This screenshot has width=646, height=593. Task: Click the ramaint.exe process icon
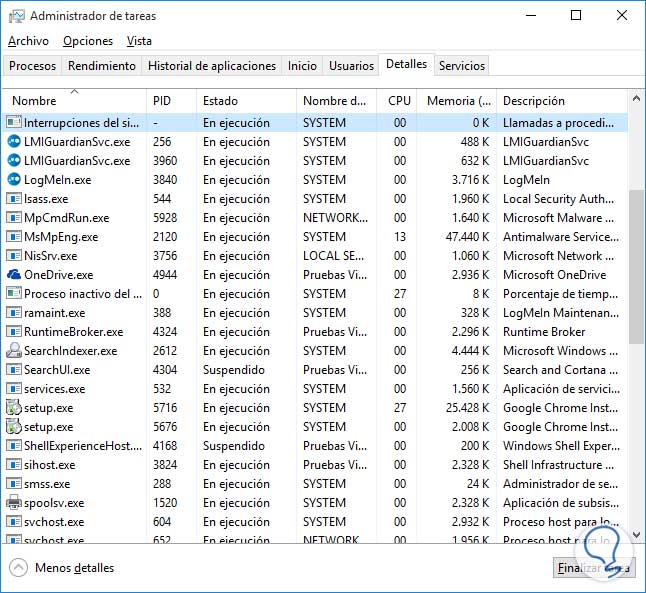coord(14,312)
